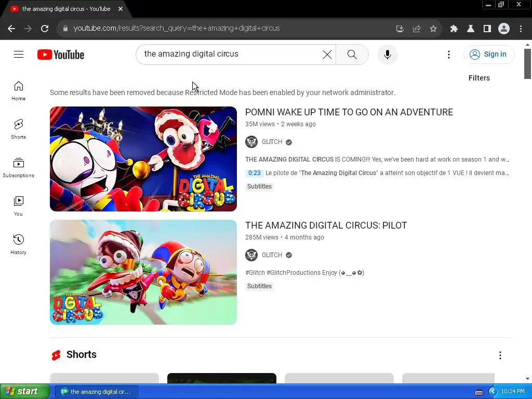The height and width of the screenshot is (399, 532).
Task: Open the You section in sidebar
Action: pos(18,206)
